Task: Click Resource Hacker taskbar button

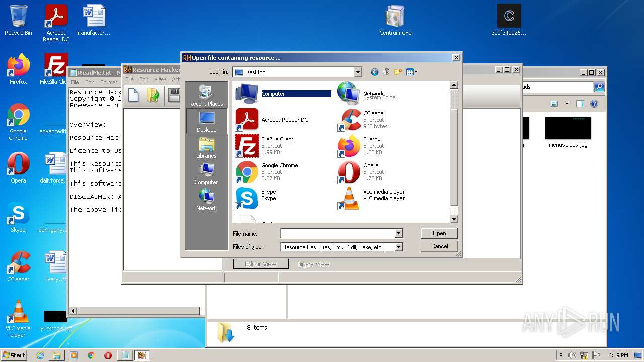Action: pos(142,355)
